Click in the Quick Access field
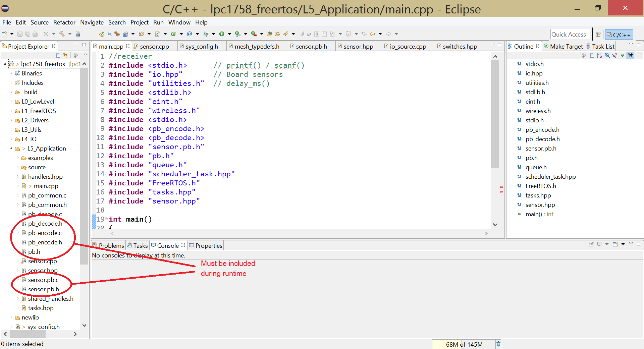 tap(570, 34)
